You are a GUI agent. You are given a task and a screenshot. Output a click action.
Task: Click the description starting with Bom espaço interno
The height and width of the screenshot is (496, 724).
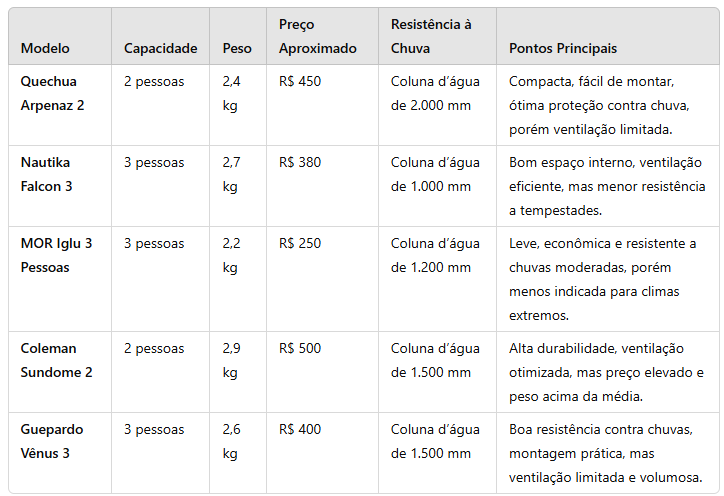(x=605, y=186)
